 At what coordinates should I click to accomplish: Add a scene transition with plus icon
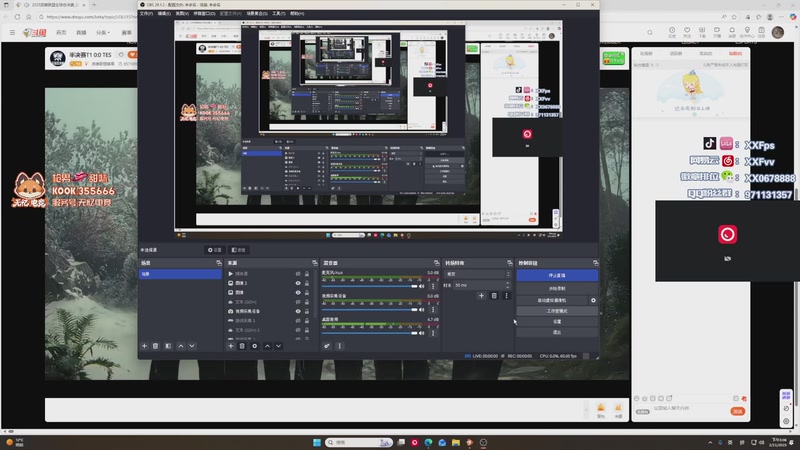click(481, 295)
